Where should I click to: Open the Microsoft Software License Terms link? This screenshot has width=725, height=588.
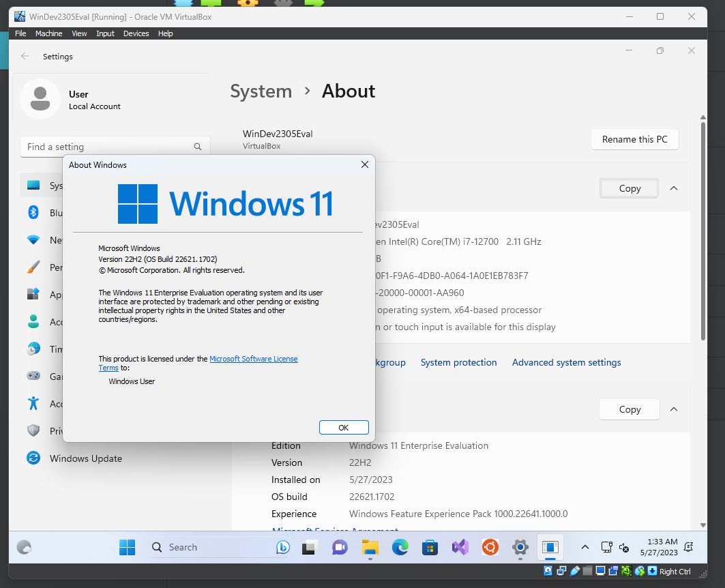click(x=254, y=358)
